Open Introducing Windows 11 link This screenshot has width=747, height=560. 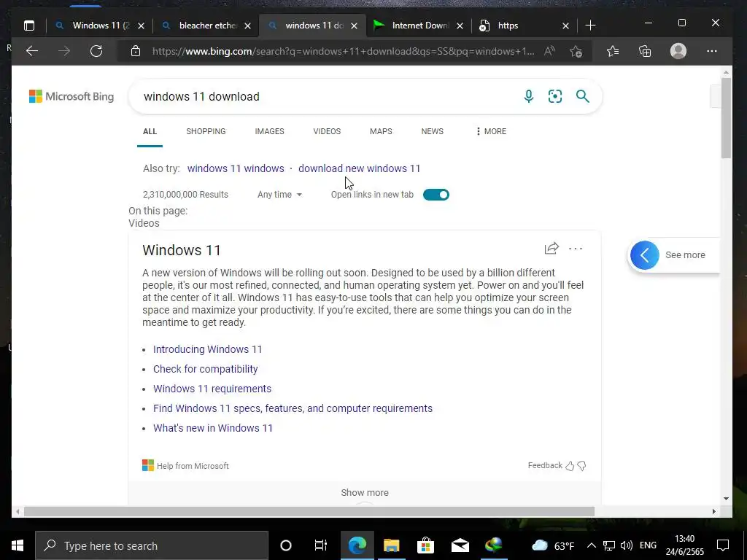(208, 349)
